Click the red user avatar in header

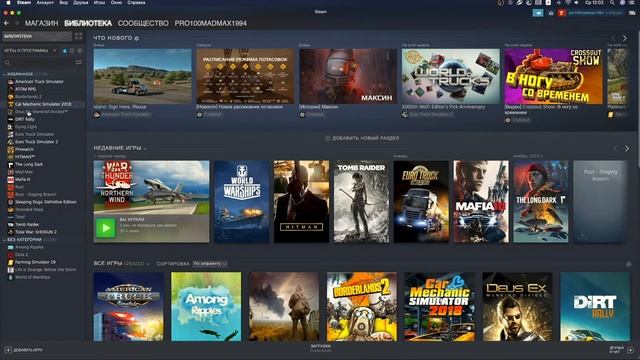[x=562, y=13]
